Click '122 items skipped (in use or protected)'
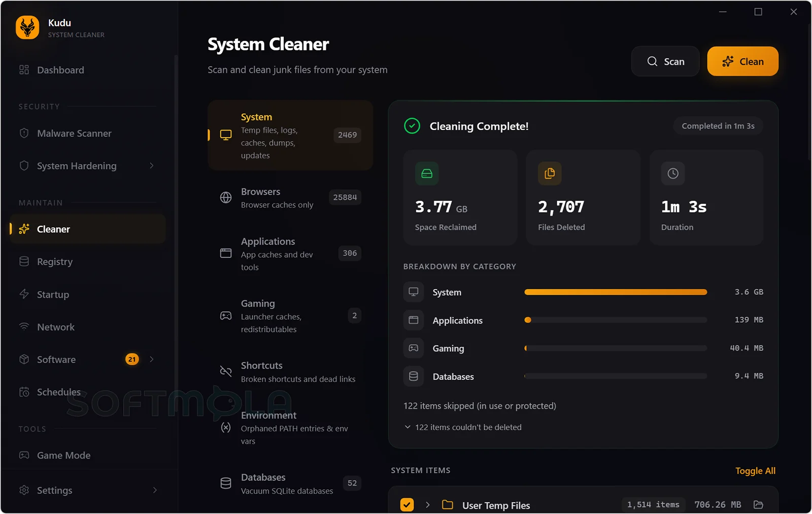 click(480, 406)
